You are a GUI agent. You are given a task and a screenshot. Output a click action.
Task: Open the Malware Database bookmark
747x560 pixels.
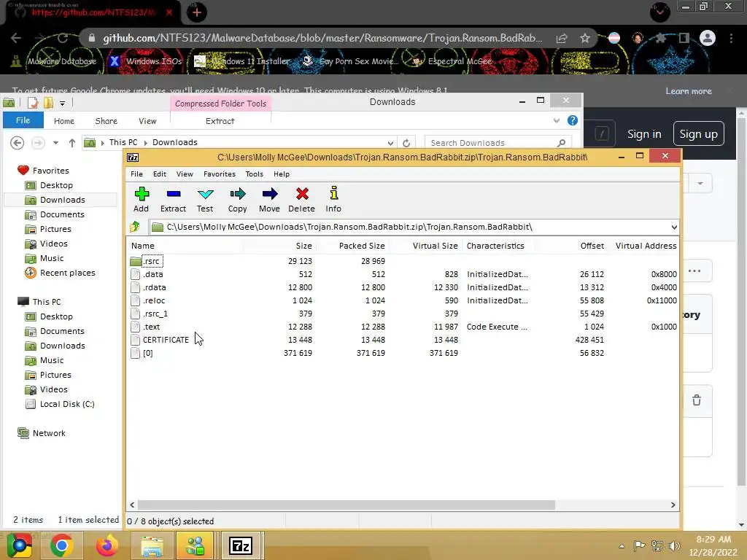point(54,61)
